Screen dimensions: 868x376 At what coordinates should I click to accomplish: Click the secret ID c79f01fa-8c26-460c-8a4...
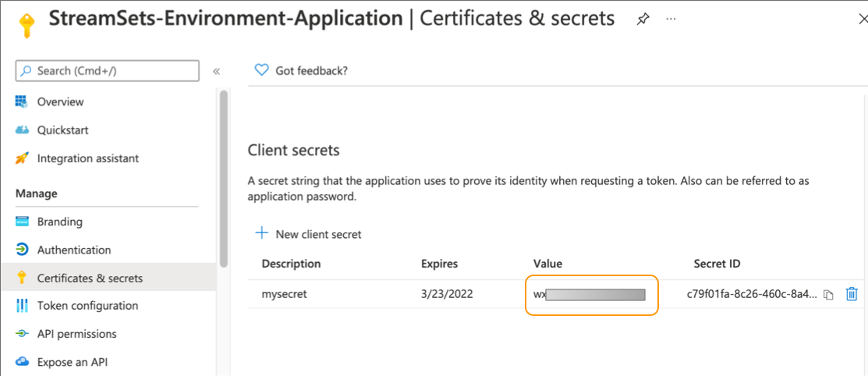click(752, 294)
